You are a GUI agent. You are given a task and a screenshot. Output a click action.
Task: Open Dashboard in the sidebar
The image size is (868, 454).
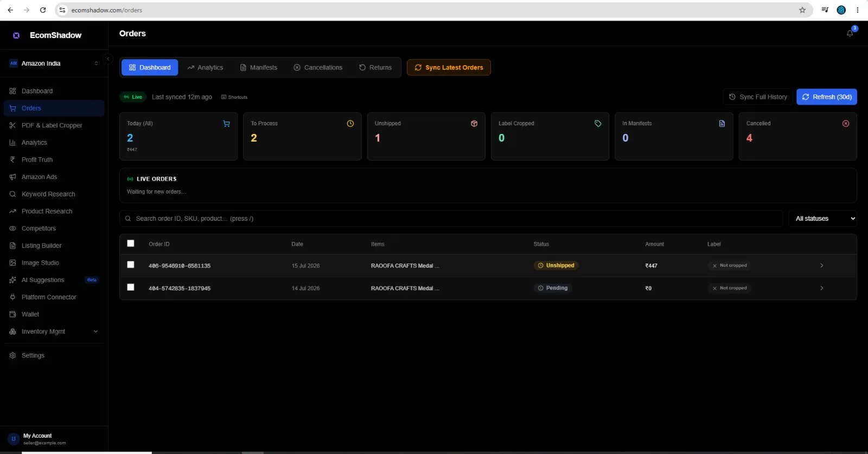(x=53, y=91)
